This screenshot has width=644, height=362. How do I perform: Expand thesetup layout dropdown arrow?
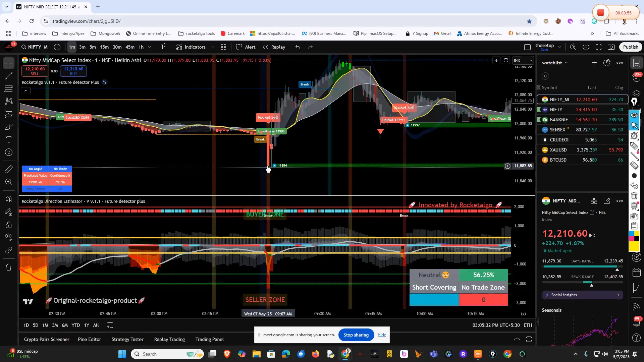(560, 47)
